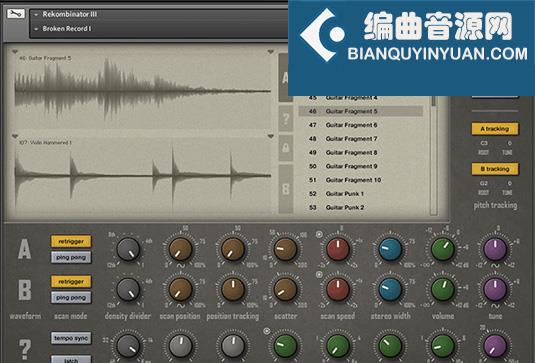535x363 pixels.
Task: Click the sample list scrollbar
Action: (433, 155)
